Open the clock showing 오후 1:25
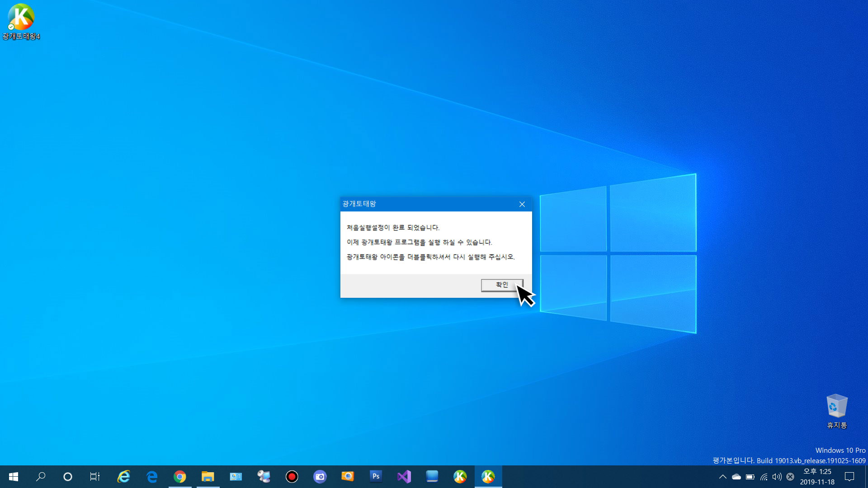Viewport: 868px width, 488px height. point(817,477)
